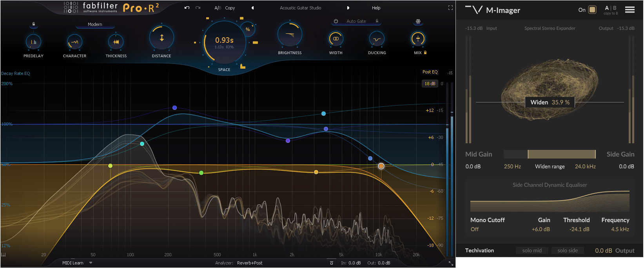The height and width of the screenshot is (268, 644).
Task: Open the Mono Cutoff Off value selector
Action: pyautogui.click(x=475, y=229)
